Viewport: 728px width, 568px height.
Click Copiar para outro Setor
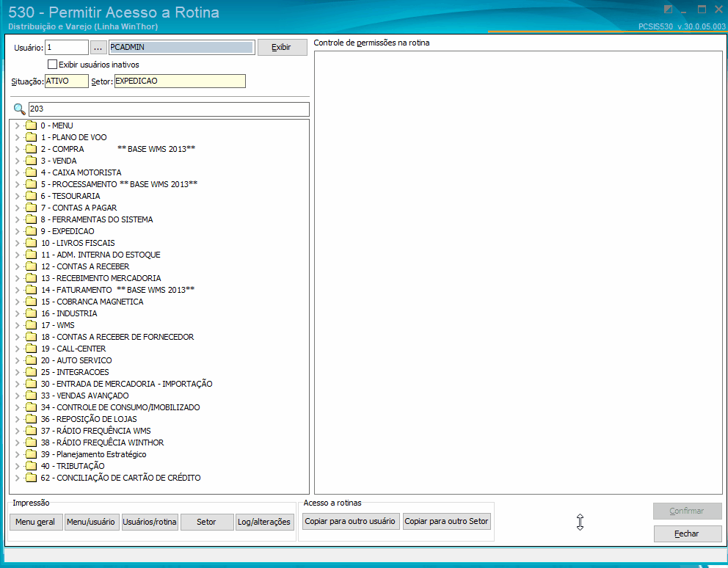[x=446, y=521]
